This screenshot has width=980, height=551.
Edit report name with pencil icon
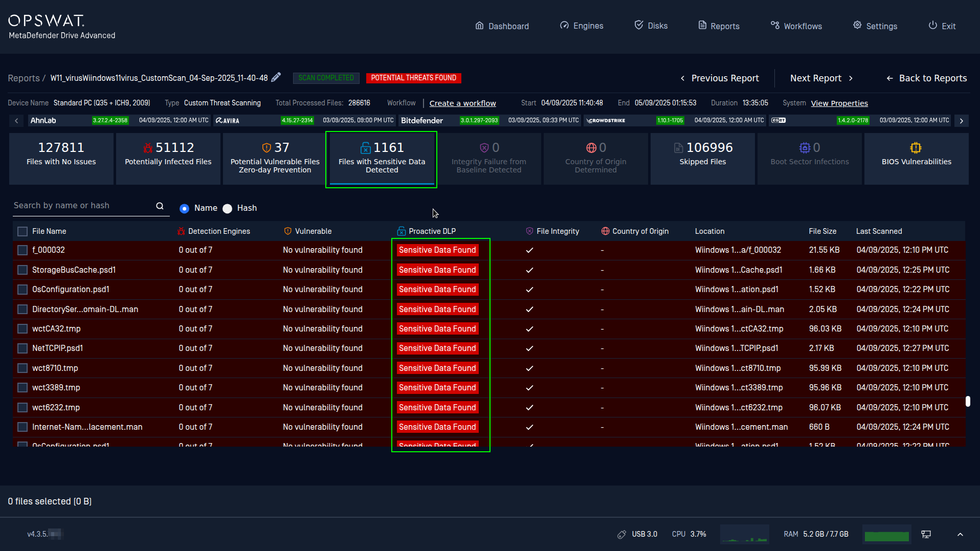(276, 77)
